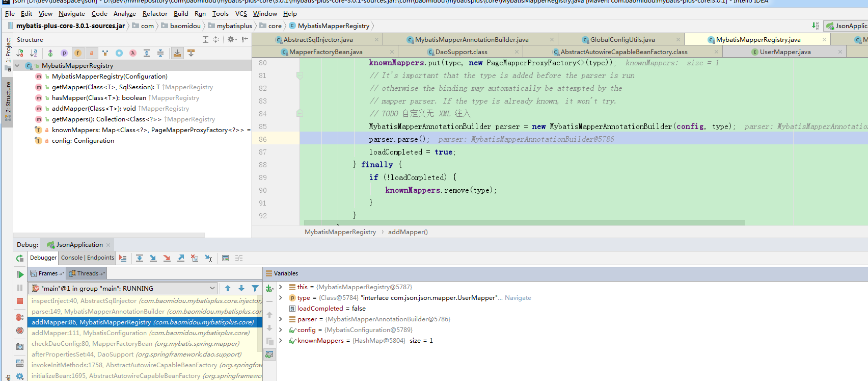
Task: Switch to UserMapper.java tab
Action: pos(785,52)
